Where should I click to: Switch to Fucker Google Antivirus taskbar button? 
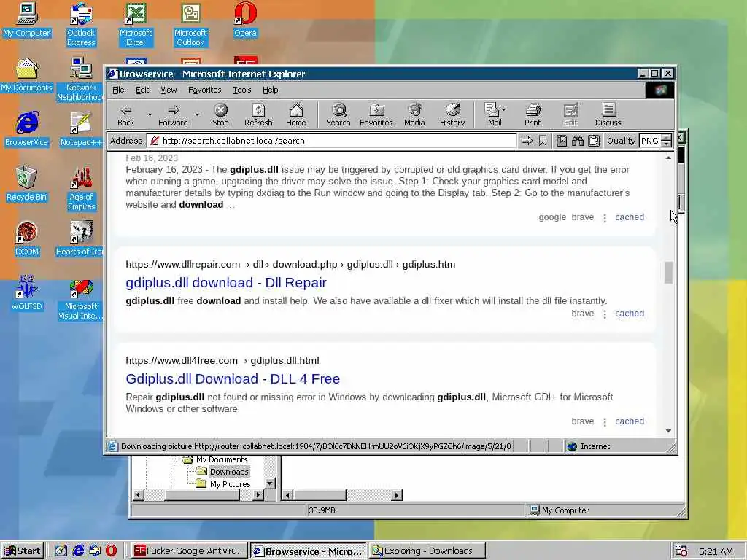coord(190,551)
